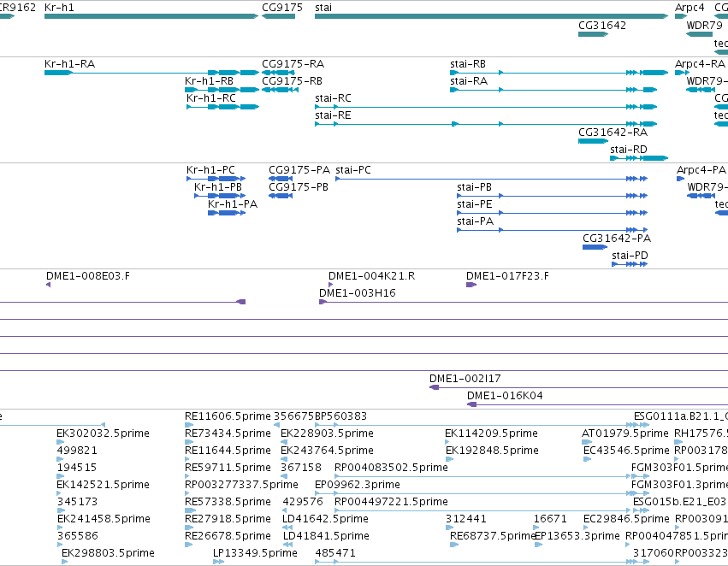Select EST EK243764.5prime
This screenshot has width=728, height=566.
pyautogui.click(x=284, y=459)
